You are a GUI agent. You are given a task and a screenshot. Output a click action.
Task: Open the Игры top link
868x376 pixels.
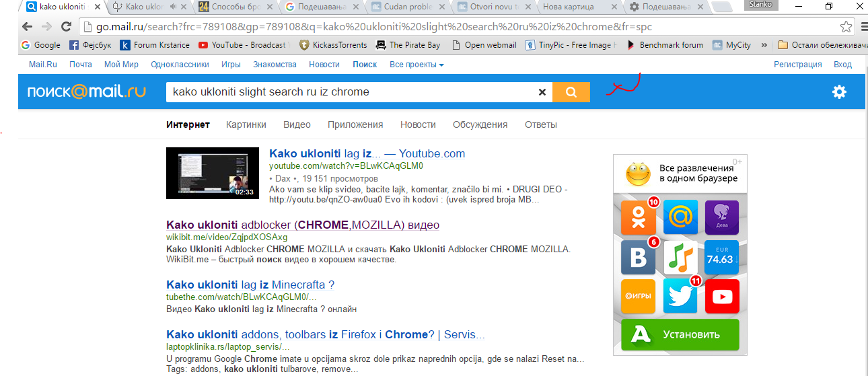231,65
